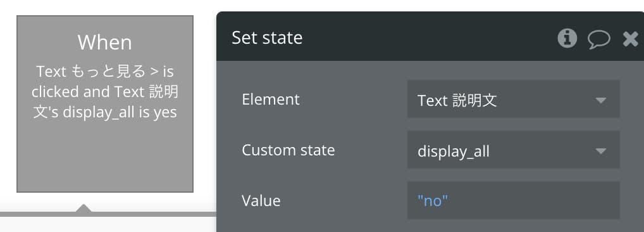The width and height of the screenshot is (644, 232).
Task: Click the Value field label
Action: coord(261,200)
